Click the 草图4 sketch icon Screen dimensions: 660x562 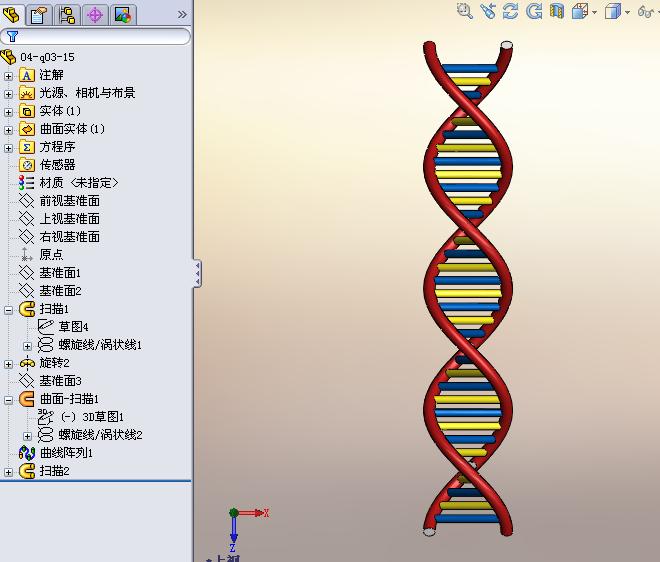[x=45, y=326]
